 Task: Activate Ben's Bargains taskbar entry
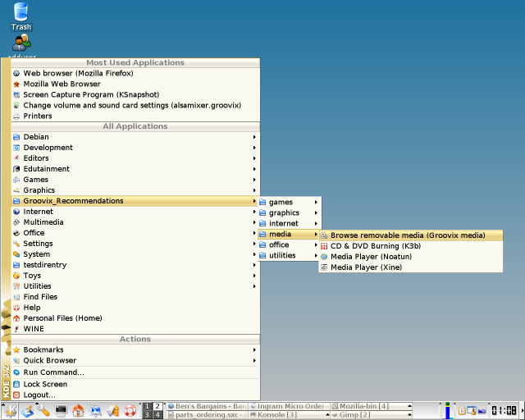pos(208,406)
